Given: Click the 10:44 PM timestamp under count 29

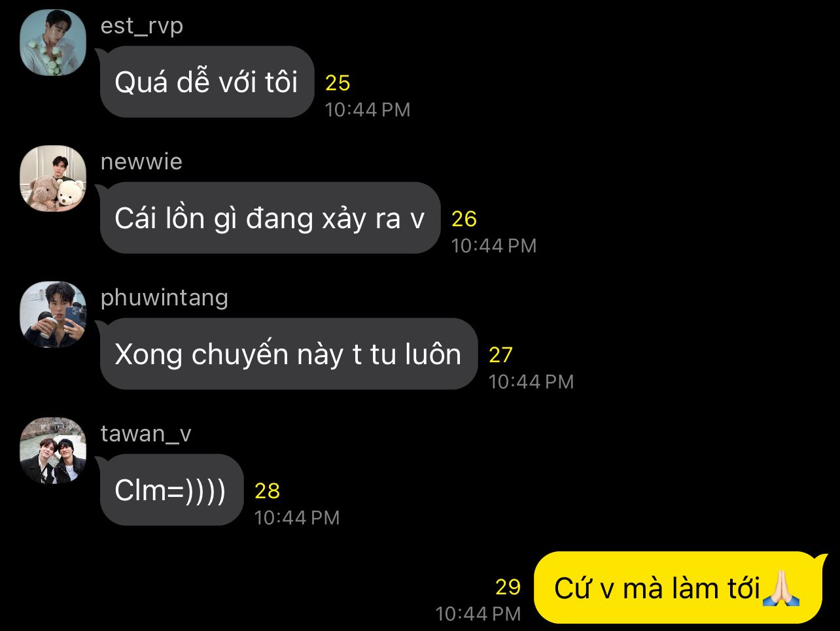Looking at the screenshot, I should click(x=478, y=614).
